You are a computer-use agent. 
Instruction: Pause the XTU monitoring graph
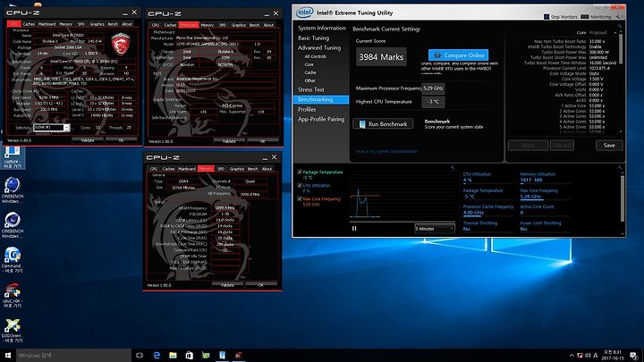click(x=354, y=229)
